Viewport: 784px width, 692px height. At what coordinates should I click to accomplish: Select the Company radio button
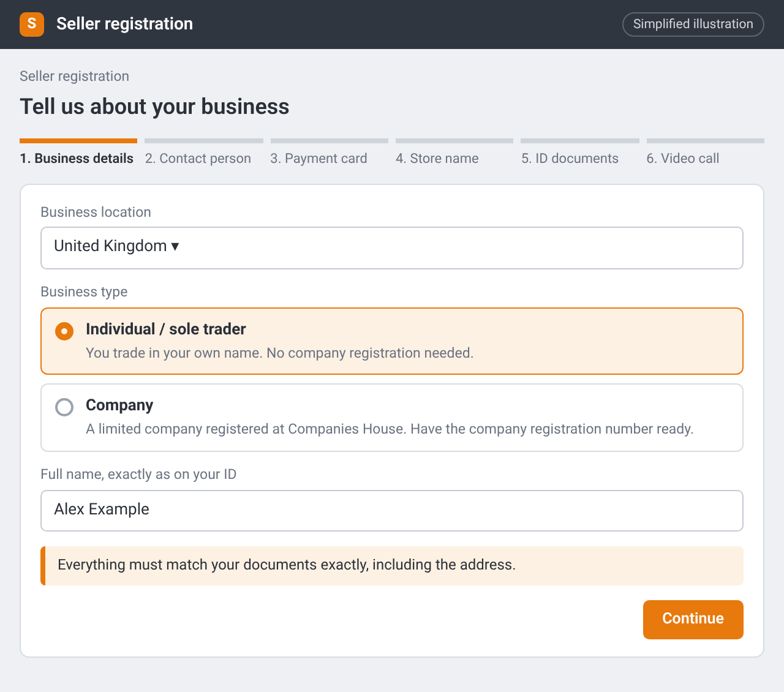pos(64,407)
